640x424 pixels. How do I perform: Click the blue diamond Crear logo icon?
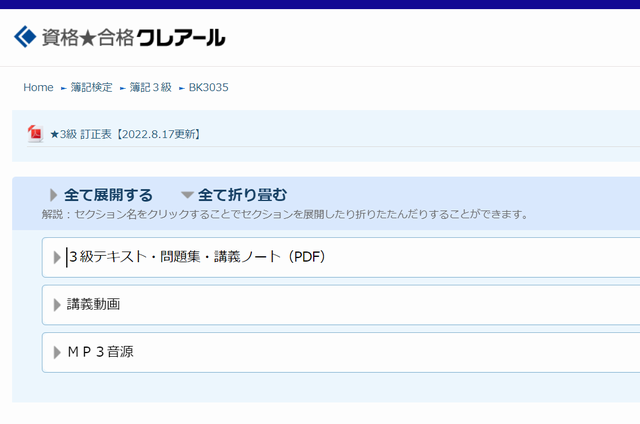click(x=25, y=37)
